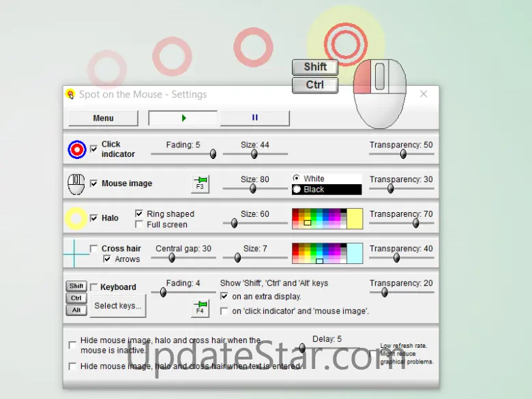Adjust the Keyboard Fading slider
Image resolution: width=532 pixels, height=399 pixels.
tap(183, 292)
